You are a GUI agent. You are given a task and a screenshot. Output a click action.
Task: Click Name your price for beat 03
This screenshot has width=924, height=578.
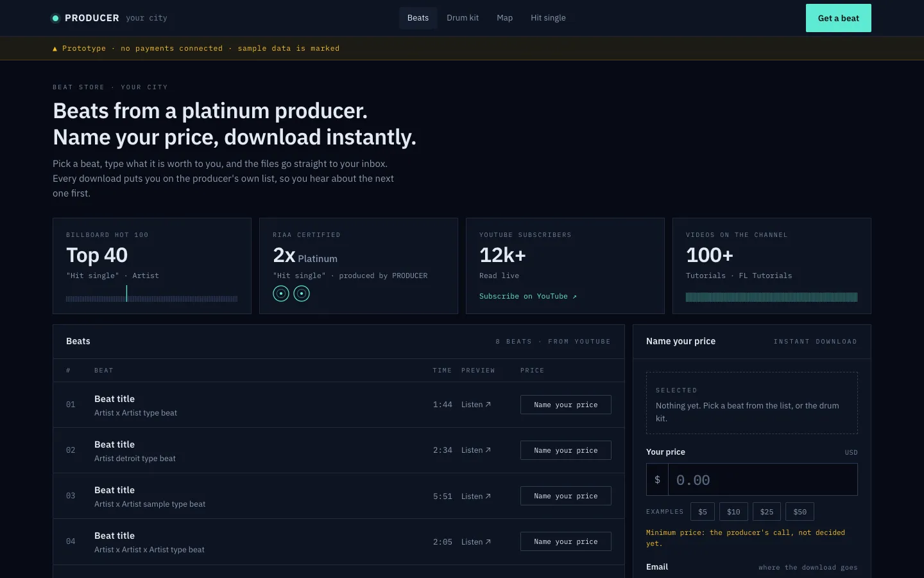pos(565,496)
